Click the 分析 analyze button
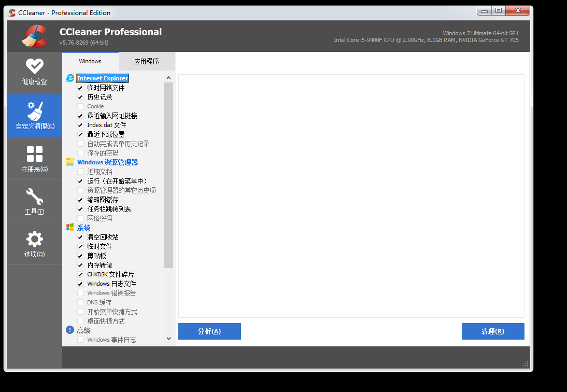Viewport: 567px width, 392px height. click(209, 331)
